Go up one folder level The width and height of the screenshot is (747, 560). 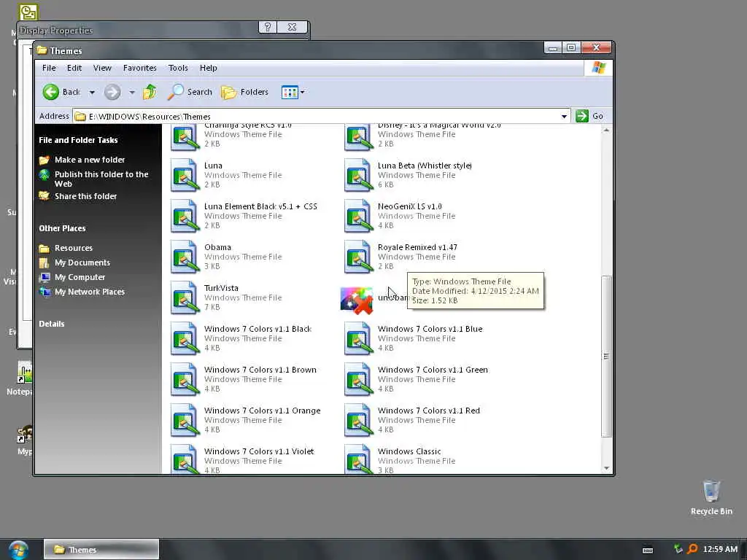coord(150,92)
